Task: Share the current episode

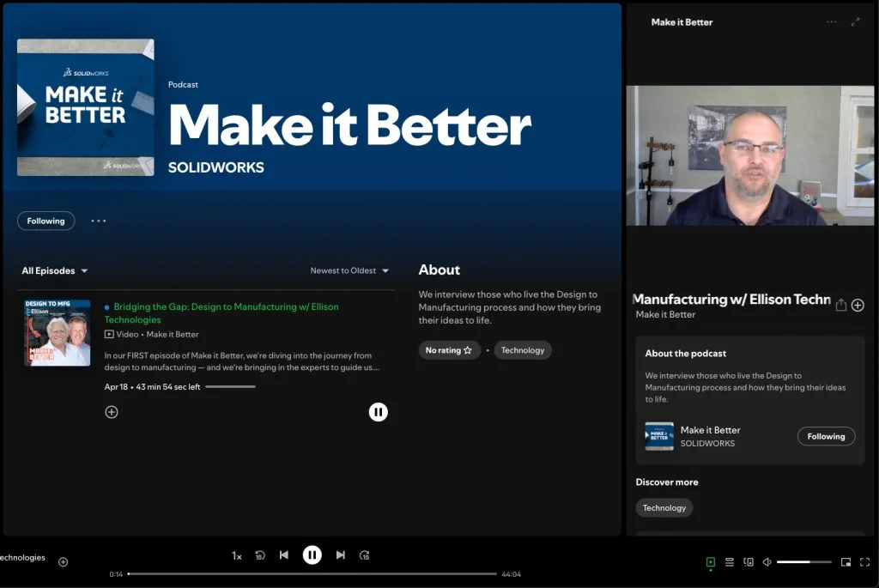Action: pos(841,304)
